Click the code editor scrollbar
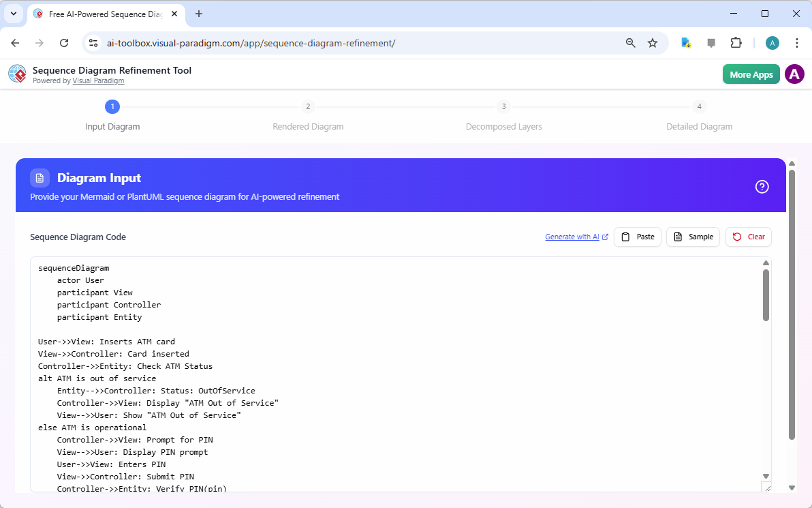The height and width of the screenshot is (508, 812). point(766,293)
